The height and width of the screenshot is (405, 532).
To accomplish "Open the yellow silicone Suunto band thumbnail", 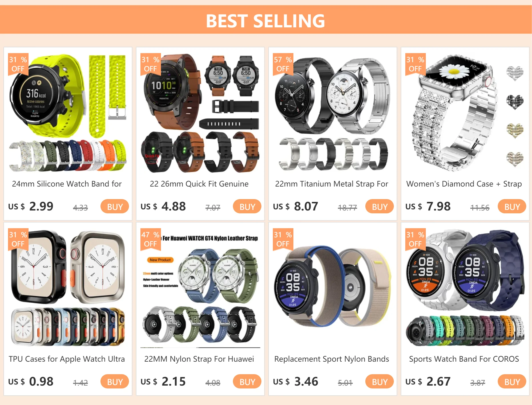I will point(68,113).
